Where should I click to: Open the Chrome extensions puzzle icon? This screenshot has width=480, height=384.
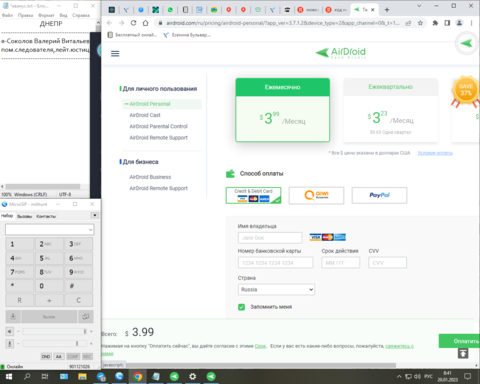(435, 23)
